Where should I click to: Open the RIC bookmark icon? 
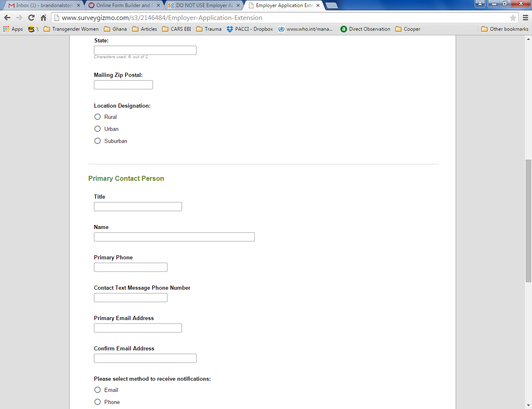[x=32, y=29]
